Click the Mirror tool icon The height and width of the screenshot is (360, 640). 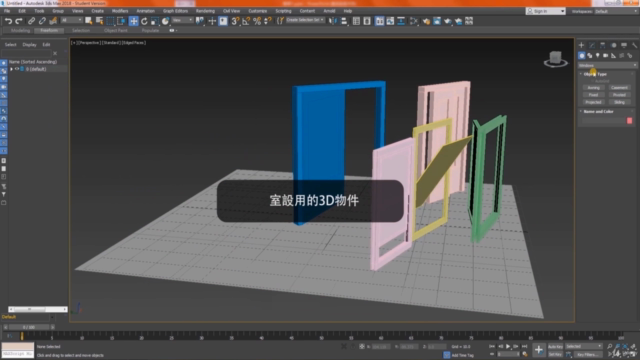pyautogui.click(x=333, y=21)
